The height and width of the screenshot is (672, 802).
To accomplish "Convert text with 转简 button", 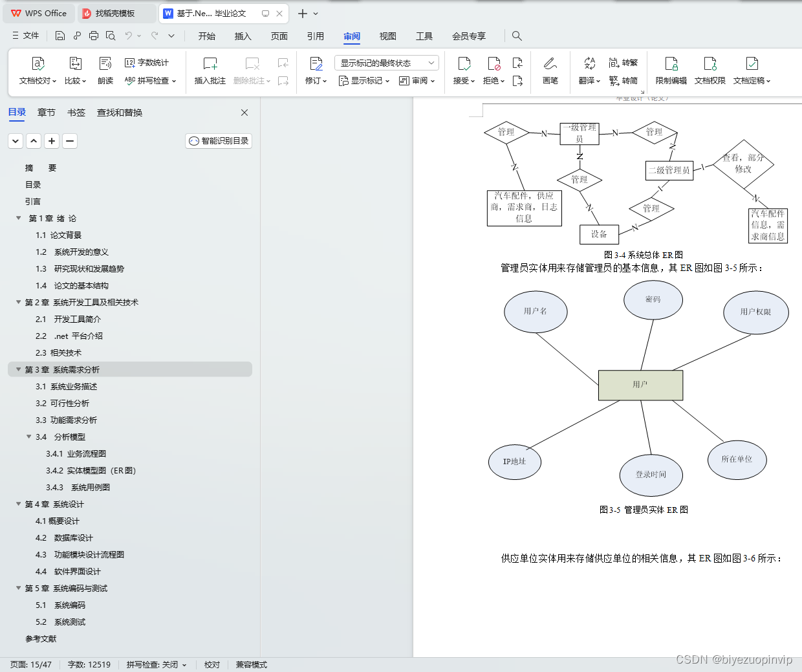I will pos(623,81).
